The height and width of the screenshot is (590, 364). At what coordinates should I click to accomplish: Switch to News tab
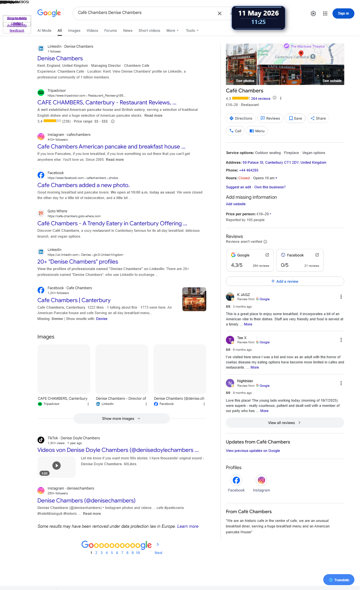128,30
